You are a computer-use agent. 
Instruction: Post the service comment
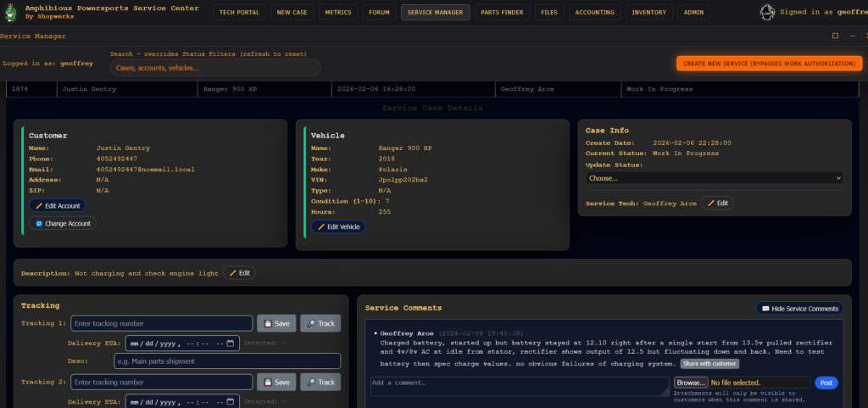(826, 383)
